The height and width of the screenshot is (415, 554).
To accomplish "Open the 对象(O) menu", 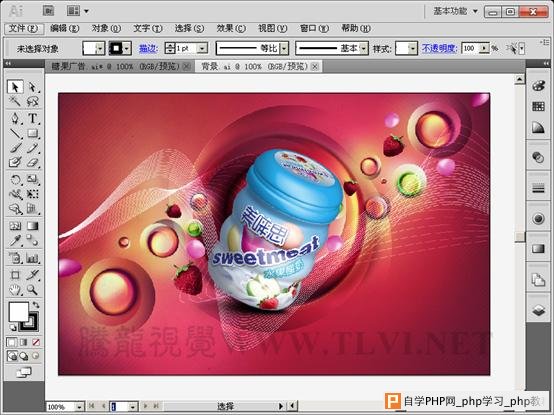I will coord(106,28).
